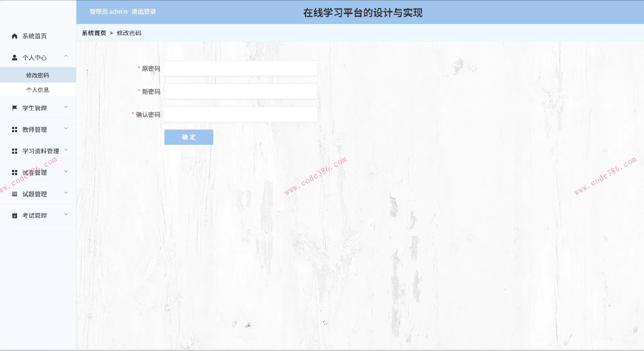Select the grid icon for 学习资料管理
644x351 pixels.
click(14, 151)
